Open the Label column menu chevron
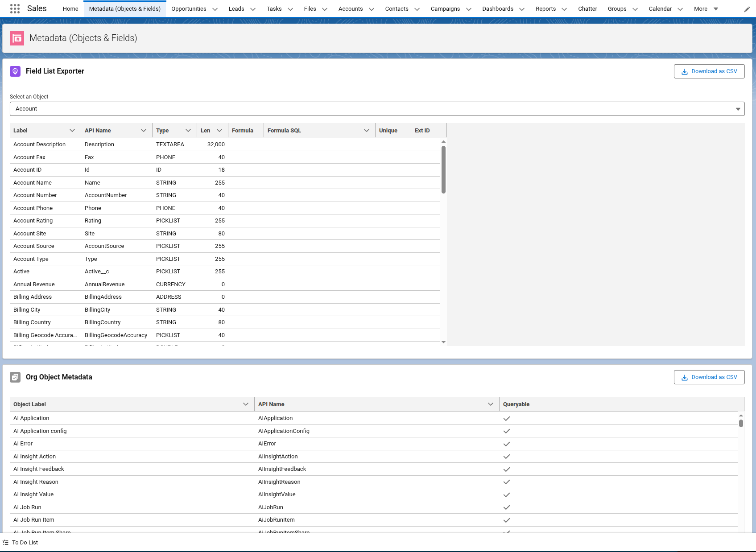Screen dimensions: 756x552 pyautogui.click(x=72, y=131)
